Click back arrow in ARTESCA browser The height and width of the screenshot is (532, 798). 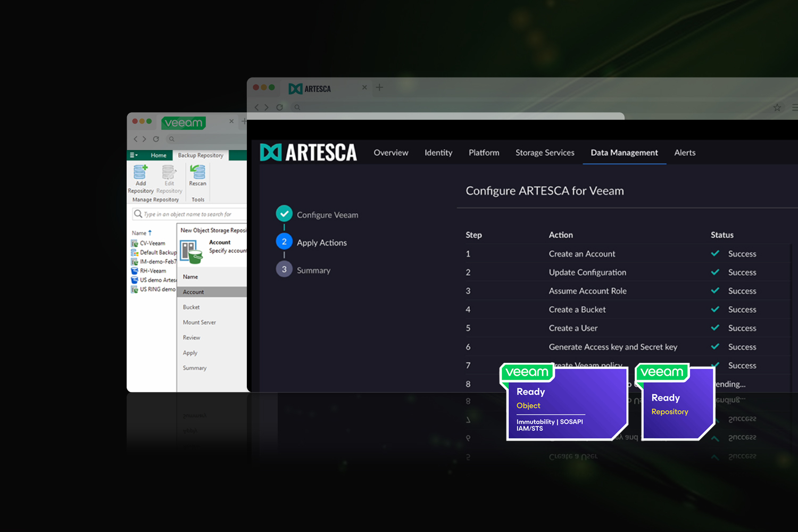coord(257,107)
